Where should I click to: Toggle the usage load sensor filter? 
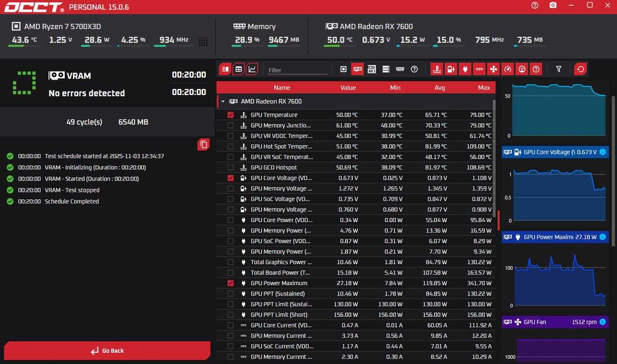(522, 69)
